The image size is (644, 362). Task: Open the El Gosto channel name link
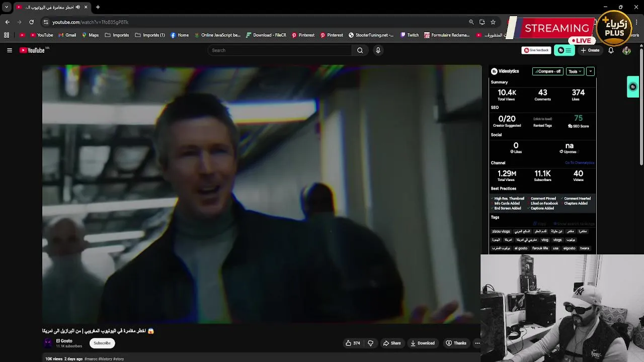pos(64,341)
